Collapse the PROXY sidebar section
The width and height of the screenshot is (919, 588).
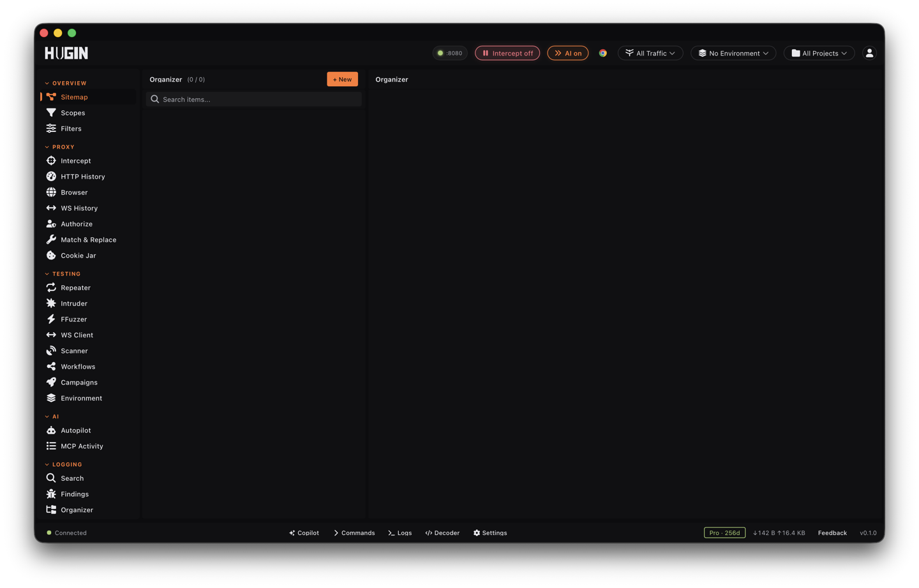point(59,147)
